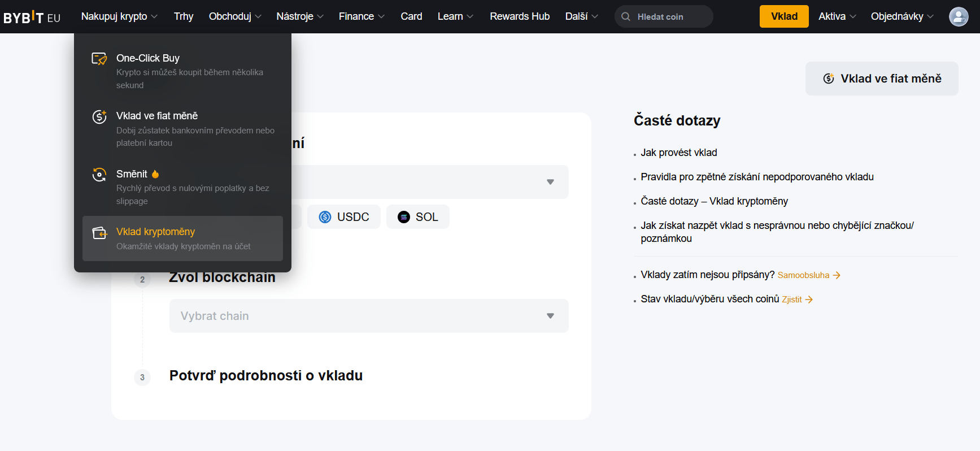Screen dimensions: 980x451
Task: Click the One-Click Buy icon
Action: coord(99,59)
